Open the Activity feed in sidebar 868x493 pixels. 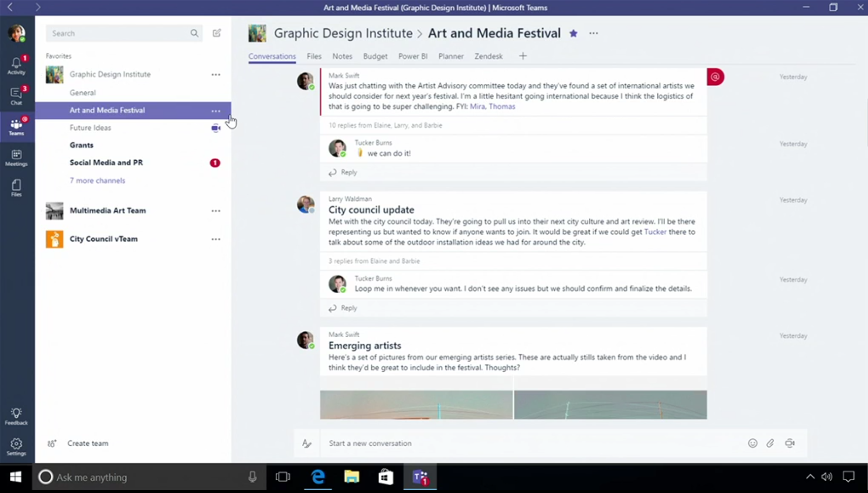(x=16, y=65)
